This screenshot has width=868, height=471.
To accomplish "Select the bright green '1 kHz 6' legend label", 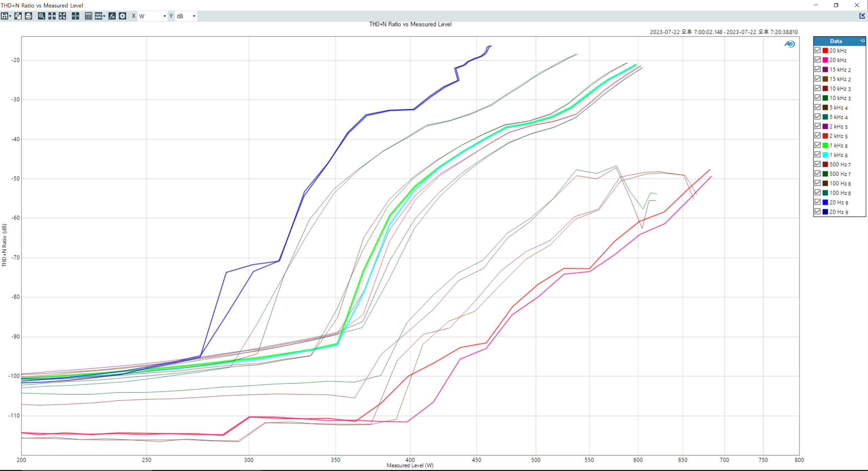I will pyautogui.click(x=839, y=145).
